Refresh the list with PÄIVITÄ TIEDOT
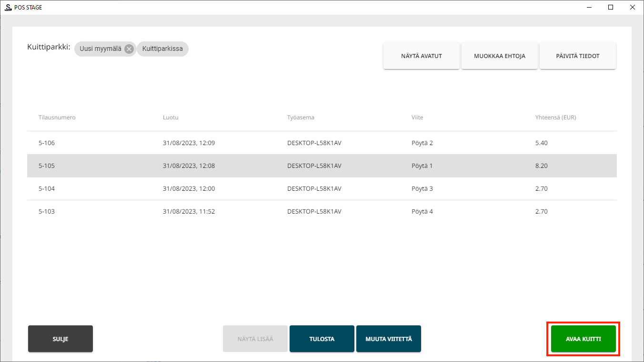This screenshot has height=362, width=644. click(x=577, y=56)
